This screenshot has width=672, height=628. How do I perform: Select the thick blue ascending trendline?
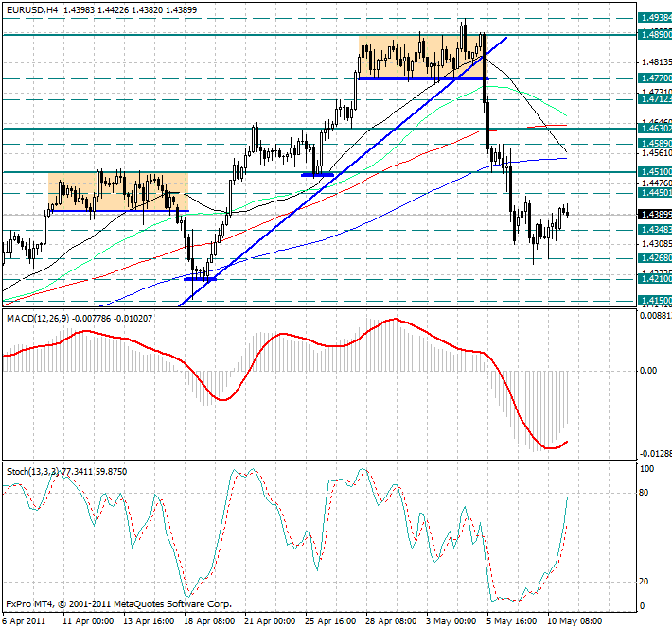point(343,172)
